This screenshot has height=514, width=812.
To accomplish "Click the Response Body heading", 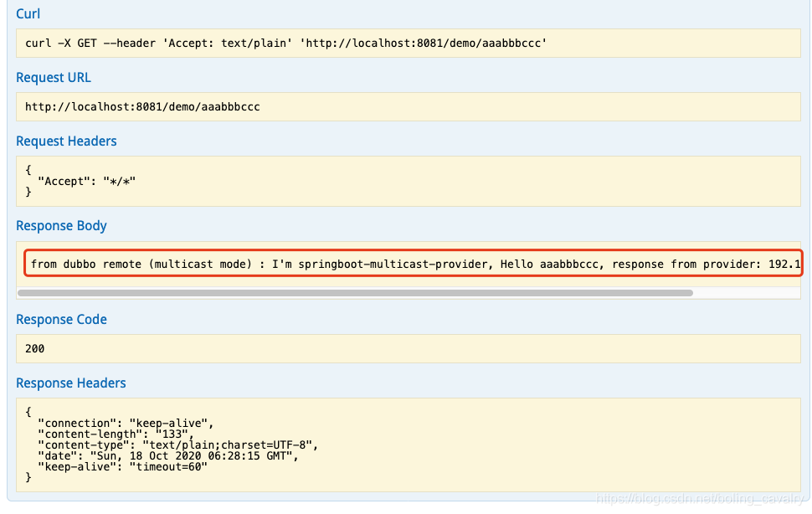I will pos(61,226).
